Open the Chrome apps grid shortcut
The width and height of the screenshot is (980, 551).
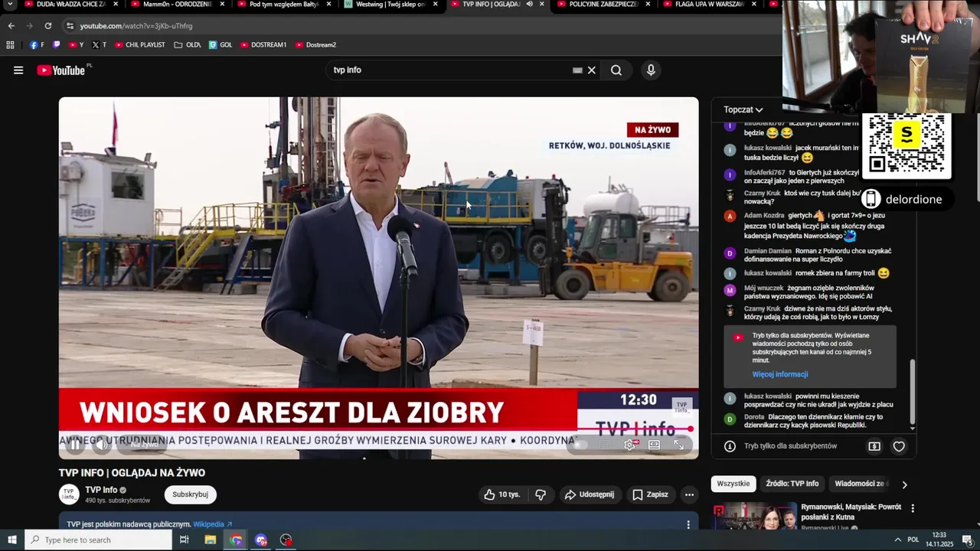click(x=10, y=45)
